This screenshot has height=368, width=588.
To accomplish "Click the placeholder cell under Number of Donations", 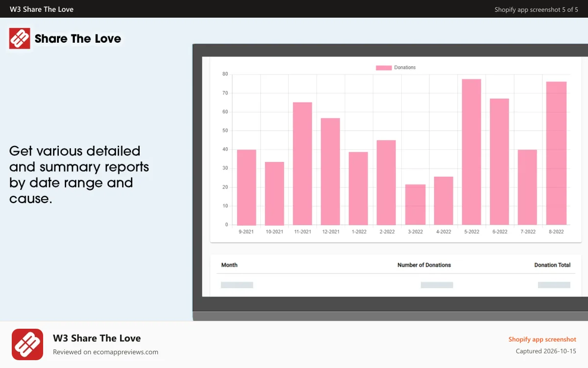I will click(x=437, y=285).
